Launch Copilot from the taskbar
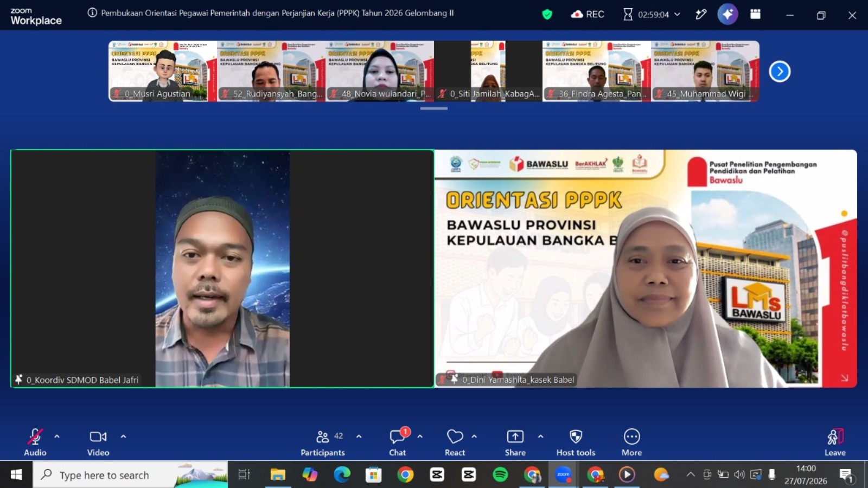 (x=310, y=475)
